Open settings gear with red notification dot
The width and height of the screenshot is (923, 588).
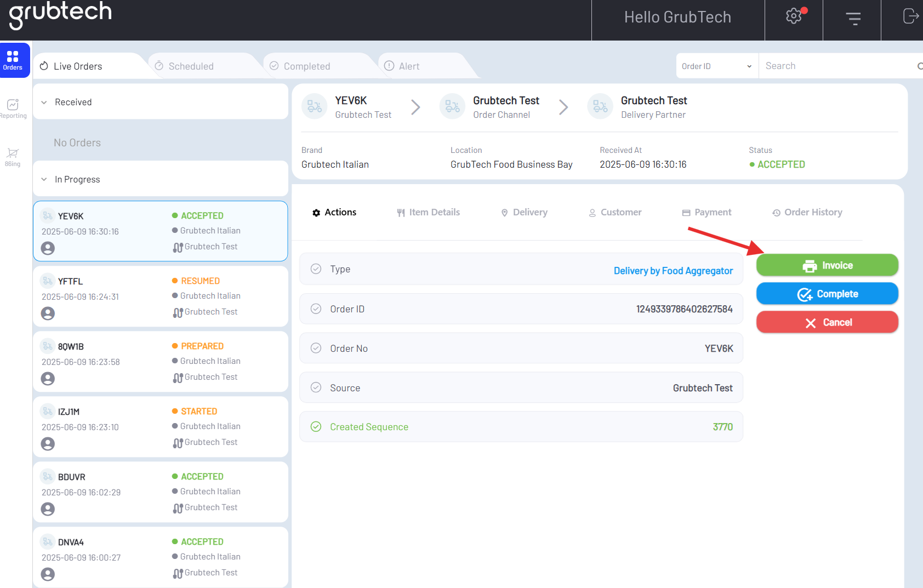(x=794, y=16)
